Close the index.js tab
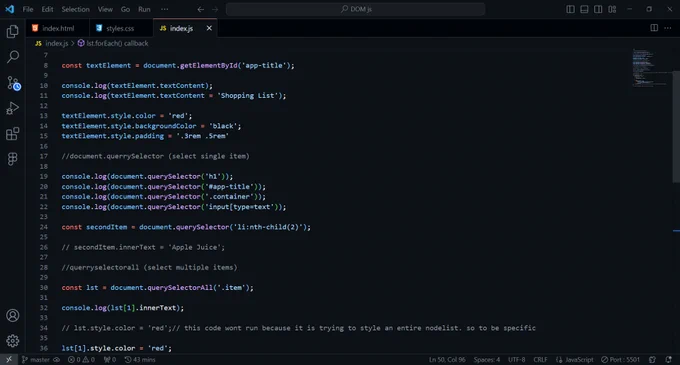The height and width of the screenshot is (365, 680). [209, 28]
